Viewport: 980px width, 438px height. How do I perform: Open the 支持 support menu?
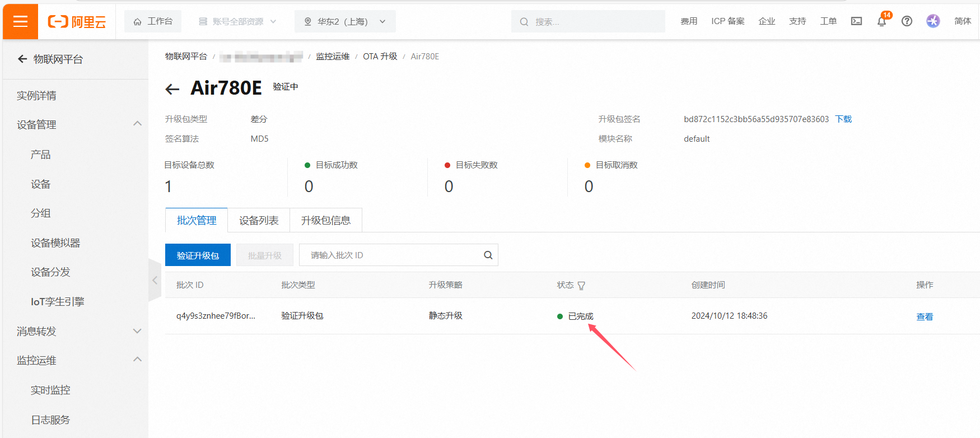tap(797, 21)
